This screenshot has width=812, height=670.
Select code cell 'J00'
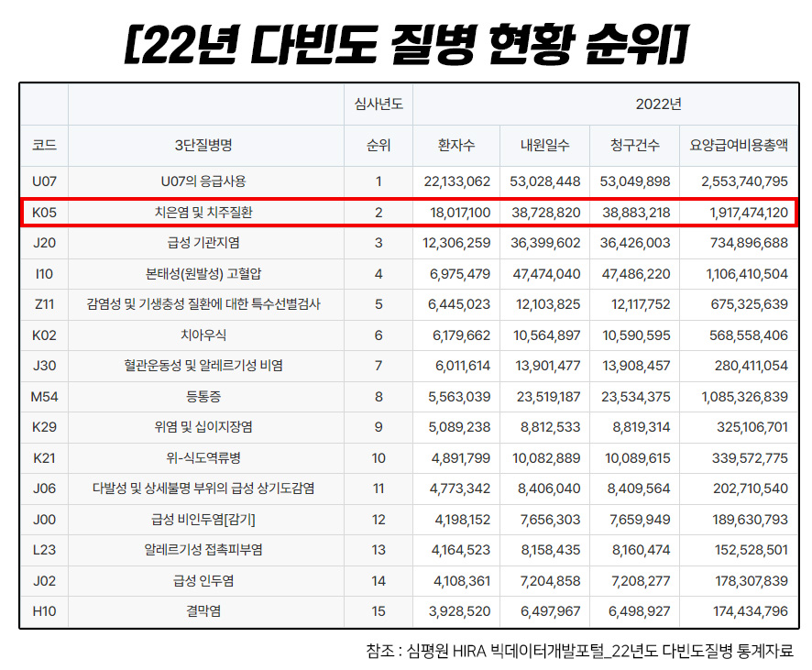pyautogui.click(x=44, y=520)
